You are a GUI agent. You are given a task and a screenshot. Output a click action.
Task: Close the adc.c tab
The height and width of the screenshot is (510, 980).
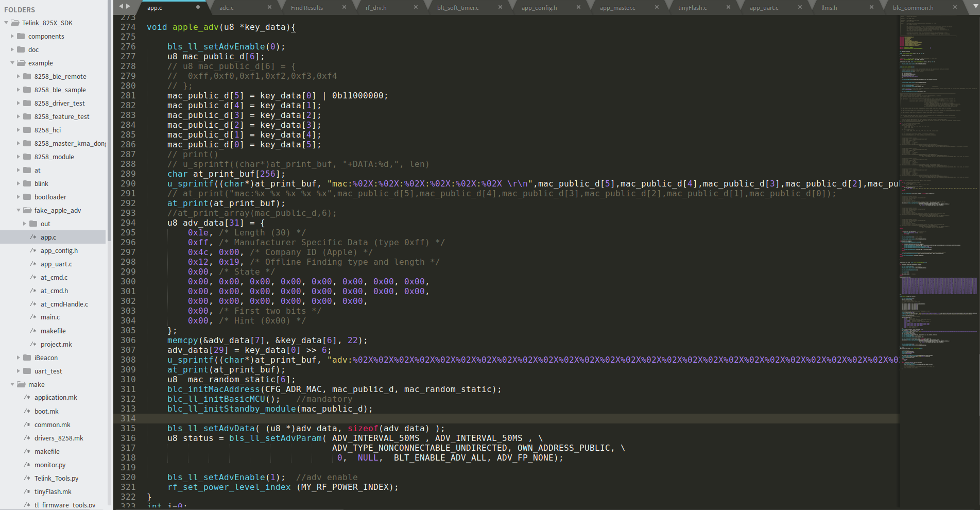pos(269,7)
